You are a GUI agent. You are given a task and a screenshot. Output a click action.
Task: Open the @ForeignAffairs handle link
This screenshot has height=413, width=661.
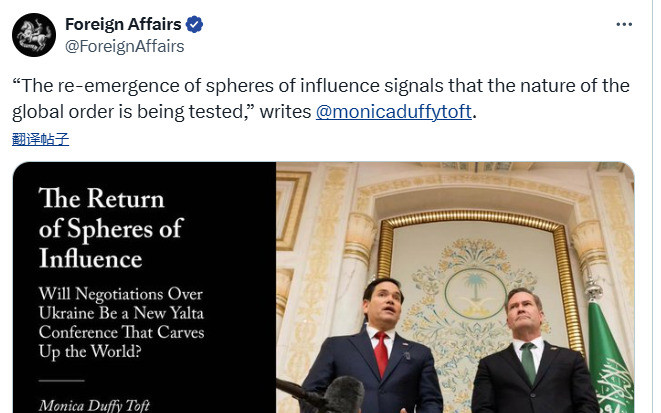124,46
